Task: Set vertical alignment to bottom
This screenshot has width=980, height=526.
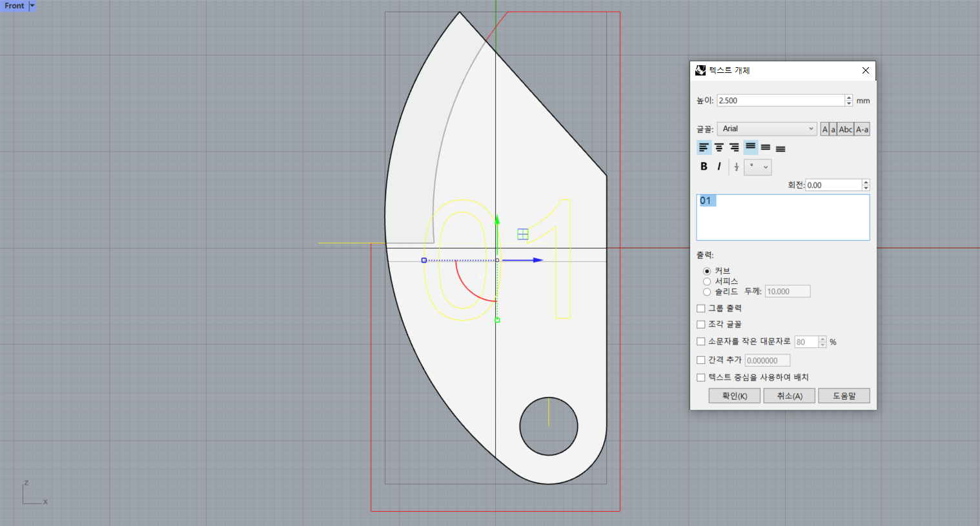Action: coord(781,148)
